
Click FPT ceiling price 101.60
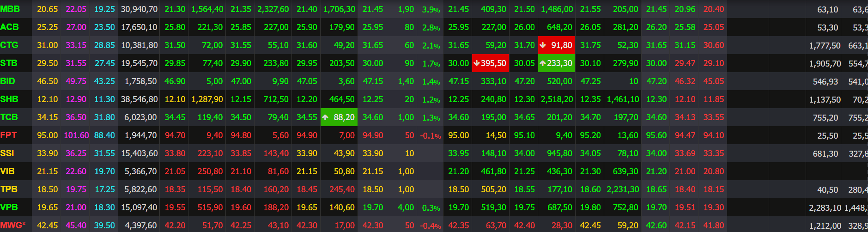pyautogui.click(x=76, y=135)
